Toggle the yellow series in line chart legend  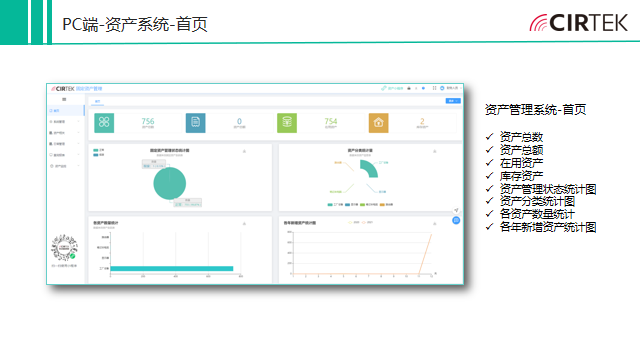tap(353, 222)
